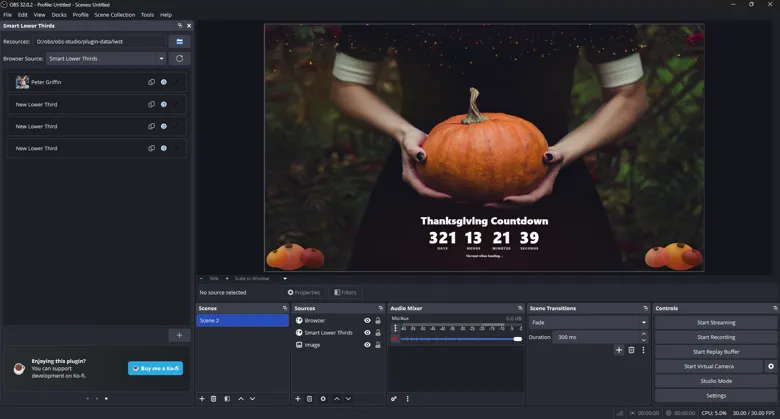
Task: Move scene down in Scenes panel
Action: [x=252, y=399]
